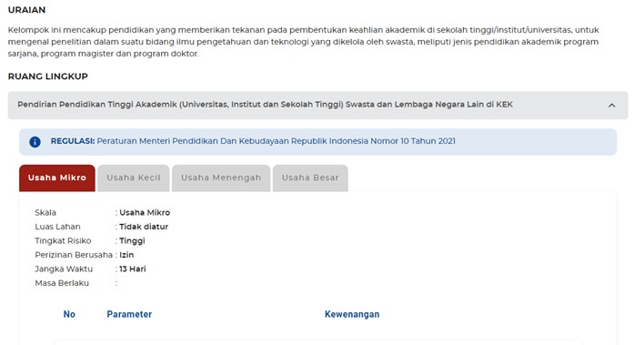Click the 'Perizinan Berusaha' label

[x=74, y=255]
